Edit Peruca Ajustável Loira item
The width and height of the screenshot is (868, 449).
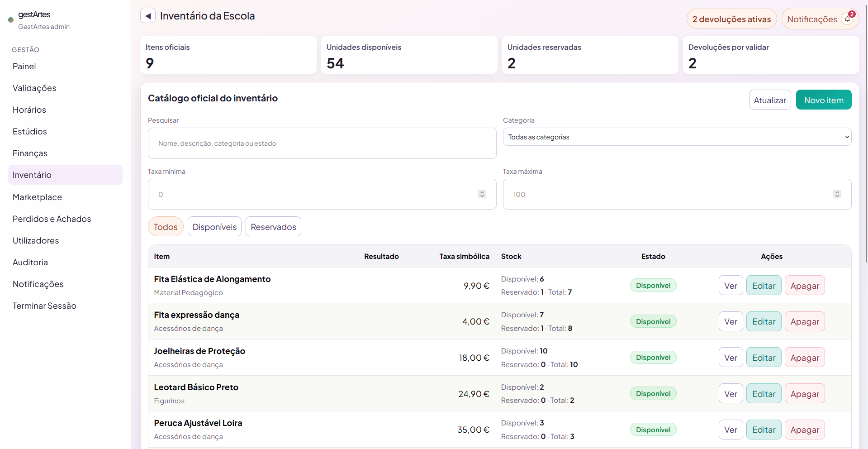(x=764, y=430)
